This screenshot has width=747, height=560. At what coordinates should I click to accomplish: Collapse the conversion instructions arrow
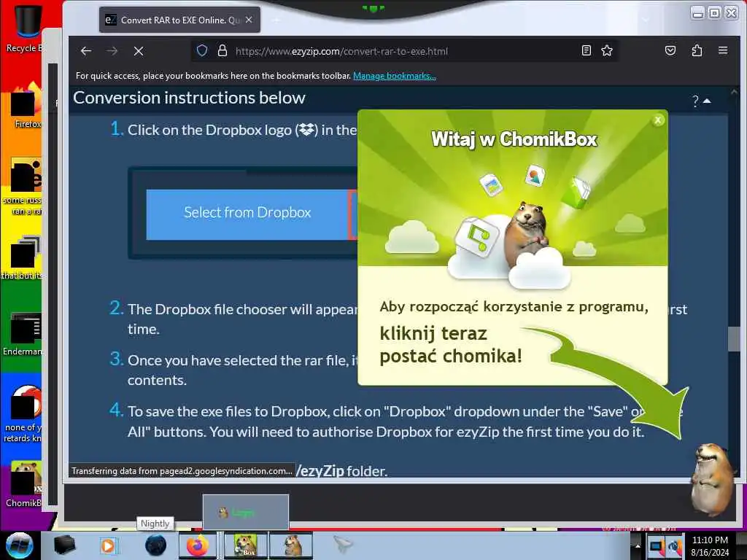(707, 101)
